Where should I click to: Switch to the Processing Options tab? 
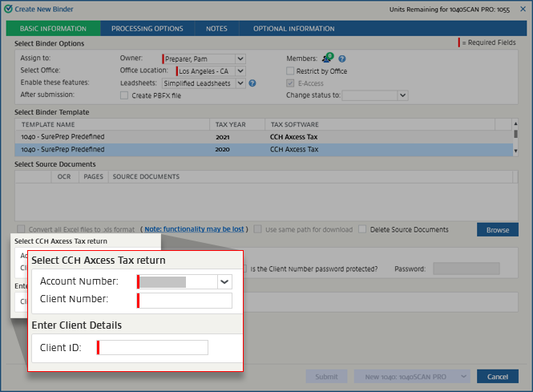pyautogui.click(x=147, y=29)
